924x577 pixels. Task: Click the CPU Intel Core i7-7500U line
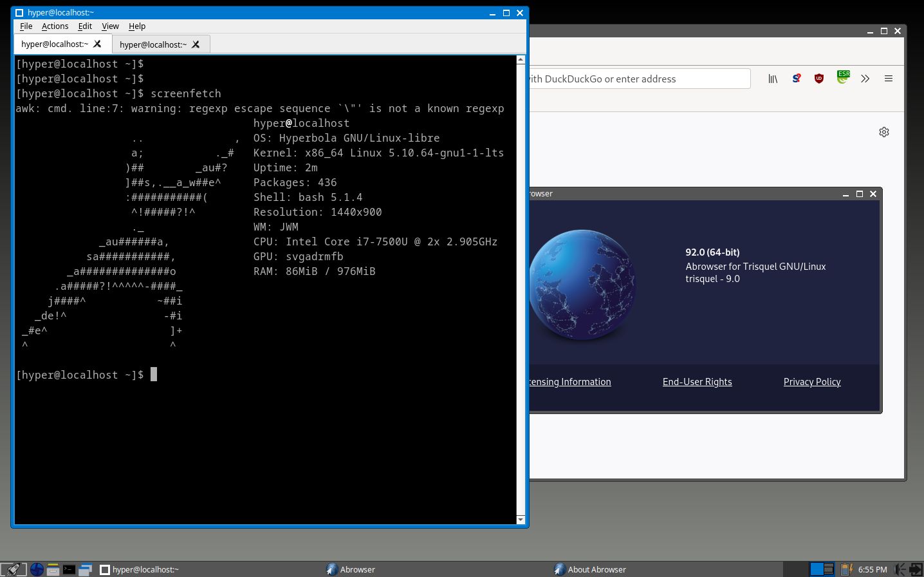[375, 241]
